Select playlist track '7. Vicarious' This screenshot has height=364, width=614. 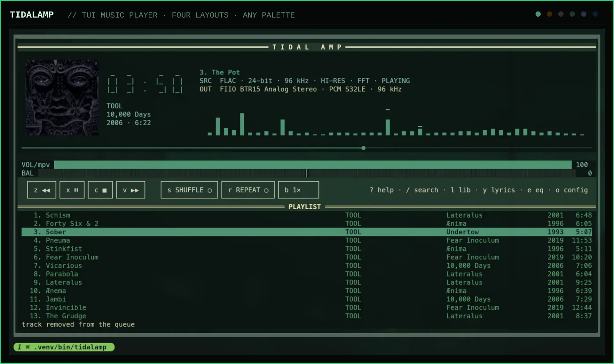pyautogui.click(x=307, y=266)
